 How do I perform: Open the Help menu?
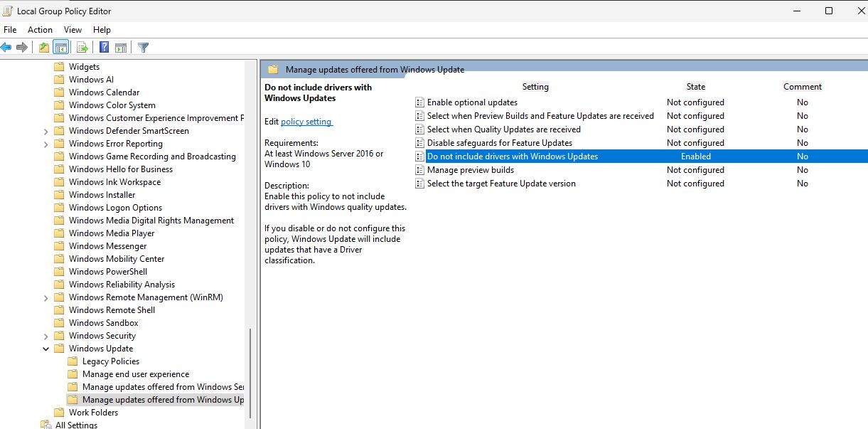pyautogui.click(x=102, y=30)
